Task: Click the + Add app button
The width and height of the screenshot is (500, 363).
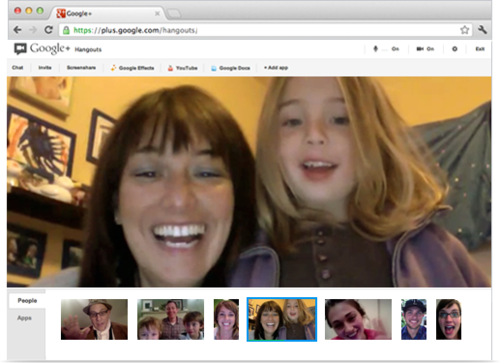Action: point(276,68)
